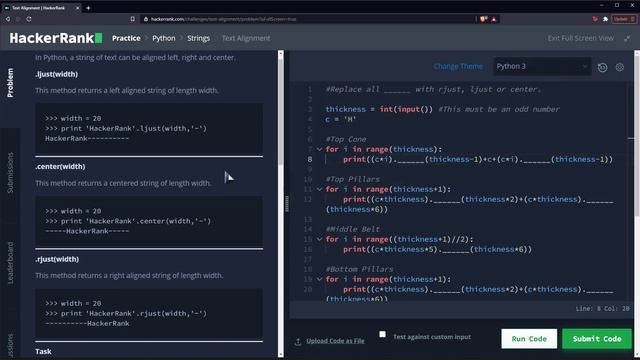Click the browser back arrow

(8, 19)
